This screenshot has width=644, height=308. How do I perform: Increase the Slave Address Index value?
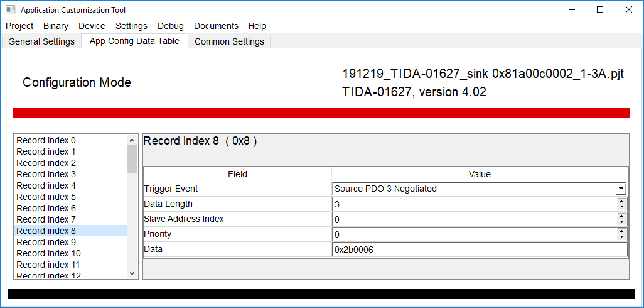click(622, 216)
